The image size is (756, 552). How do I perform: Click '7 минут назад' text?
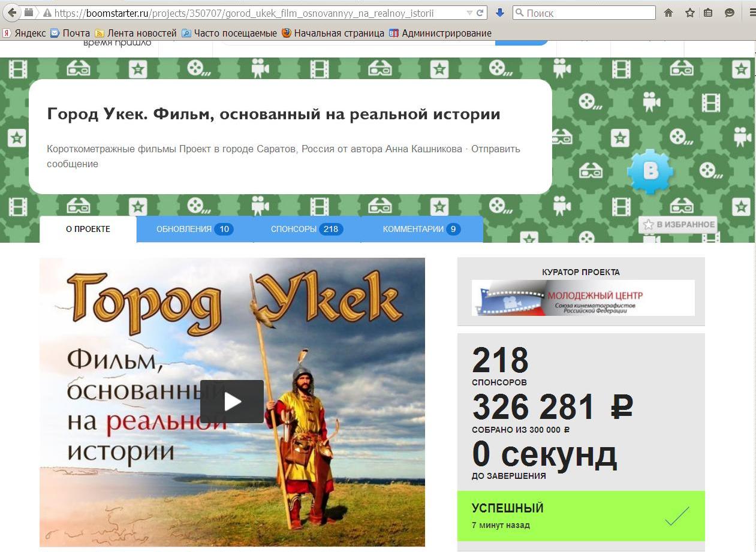click(x=501, y=525)
